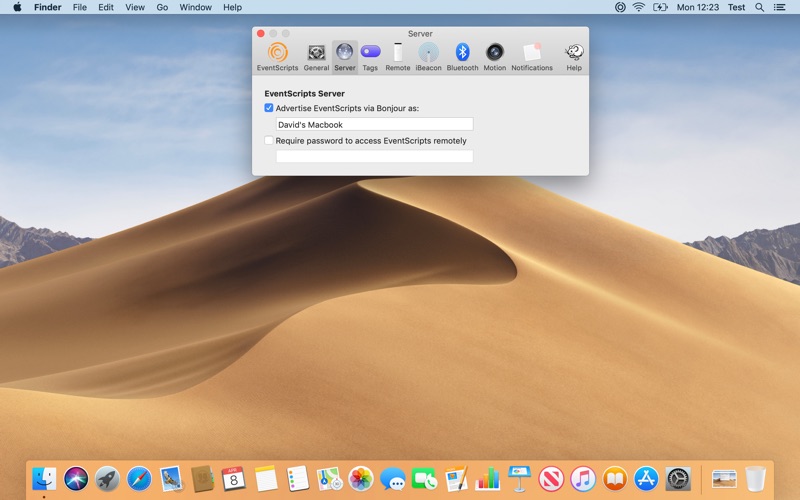Open the Go menu

[162, 7]
